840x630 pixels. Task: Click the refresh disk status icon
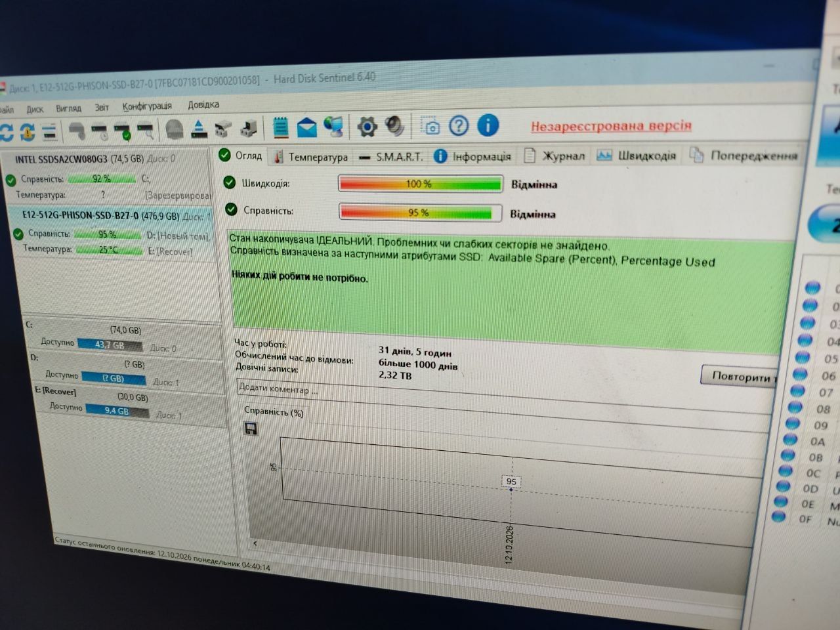6,131
